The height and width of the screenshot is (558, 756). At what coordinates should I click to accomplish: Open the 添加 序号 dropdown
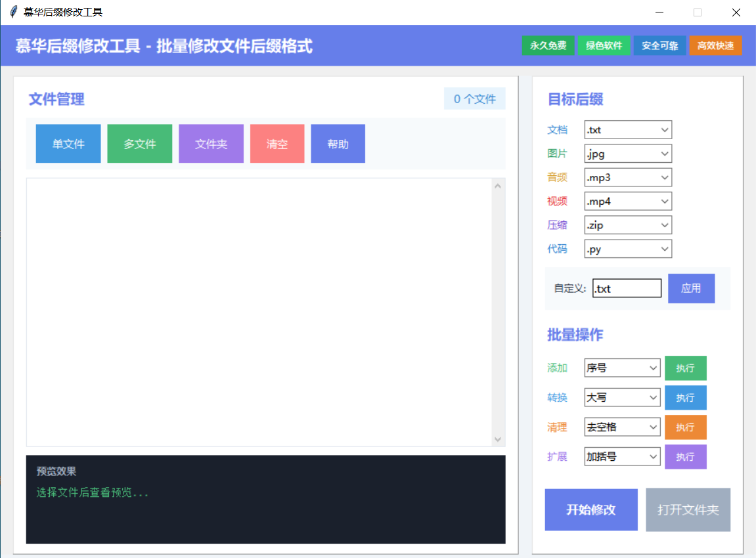[622, 368]
